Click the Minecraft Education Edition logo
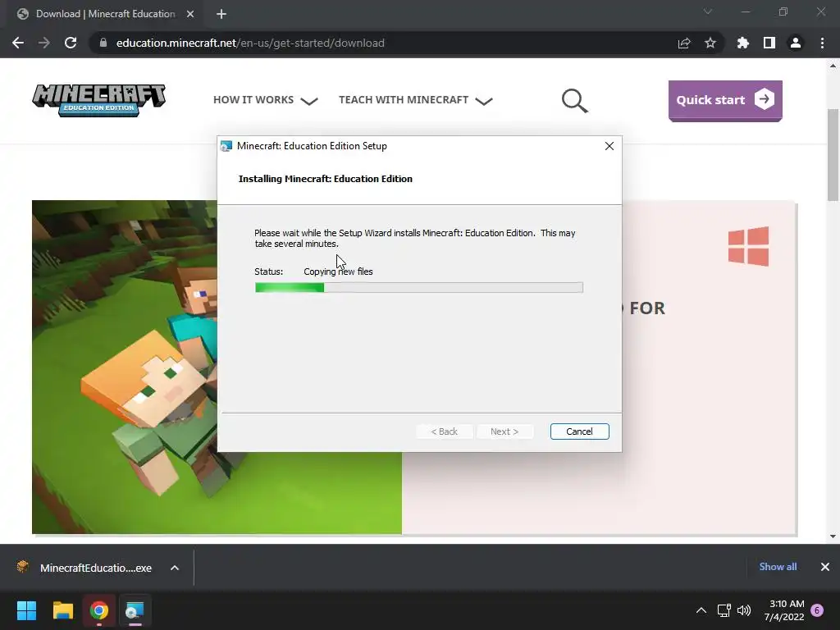Viewport: 840px width, 630px height. [x=99, y=99]
